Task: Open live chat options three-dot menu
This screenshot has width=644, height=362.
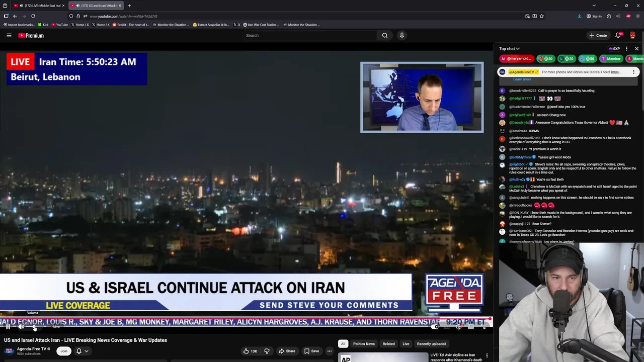Action: tap(626, 49)
